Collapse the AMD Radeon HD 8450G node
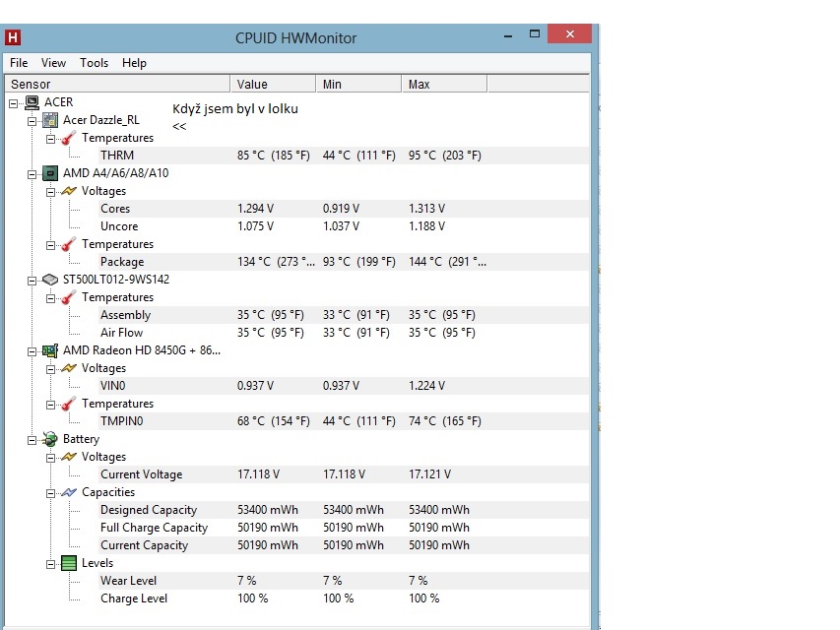This screenshot has width=840, height=630. coord(32,352)
